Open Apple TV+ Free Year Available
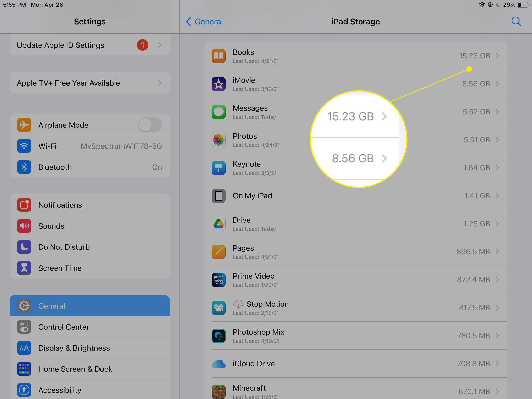This screenshot has width=532, height=399. [x=90, y=83]
